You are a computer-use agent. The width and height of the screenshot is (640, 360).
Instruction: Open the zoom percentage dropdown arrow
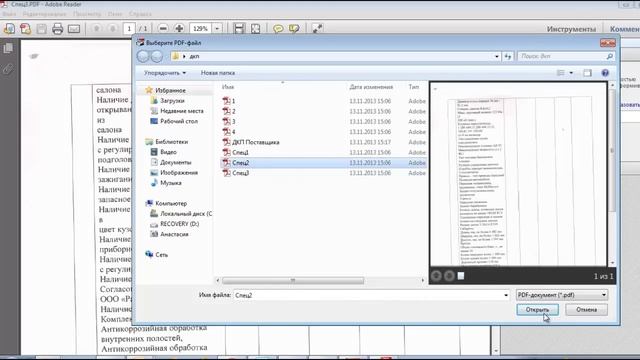[217, 29]
